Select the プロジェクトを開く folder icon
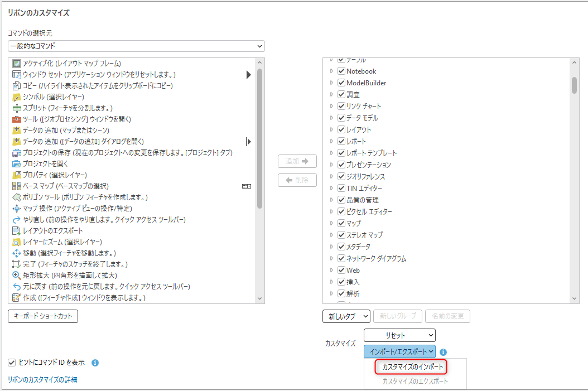This screenshot has width=588, height=391. (x=17, y=164)
